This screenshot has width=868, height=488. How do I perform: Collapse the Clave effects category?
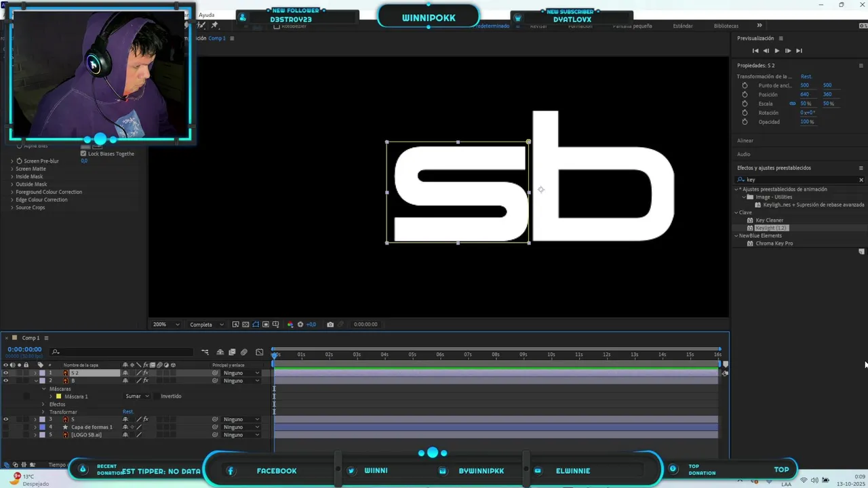coord(736,213)
